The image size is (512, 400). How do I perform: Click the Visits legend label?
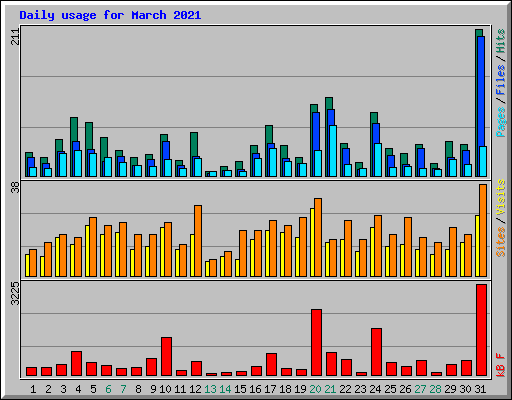(x=501, y=197)
